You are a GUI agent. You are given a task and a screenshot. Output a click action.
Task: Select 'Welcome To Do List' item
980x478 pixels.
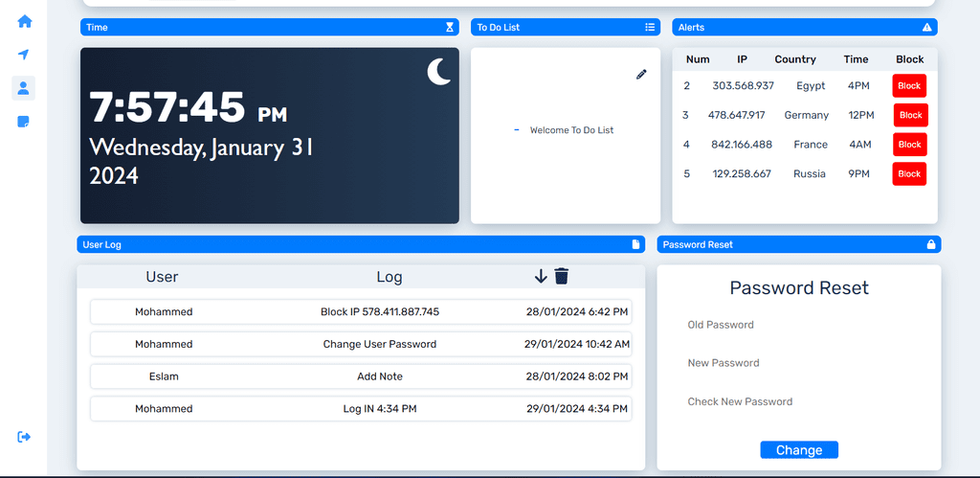click(571, 130)
